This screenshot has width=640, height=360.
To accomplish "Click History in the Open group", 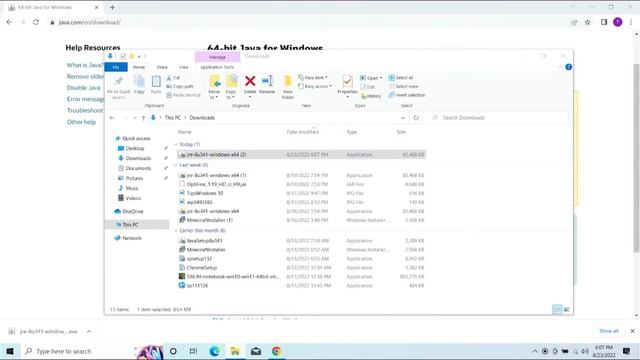I will 371,96.
